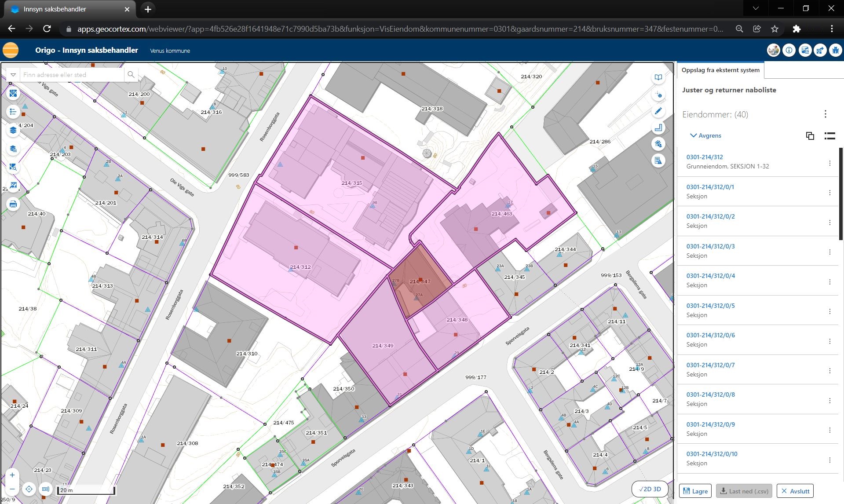844x504 pixels.
Task: Open section link 0301-214/312/0/8
Action: click(710, 394)
